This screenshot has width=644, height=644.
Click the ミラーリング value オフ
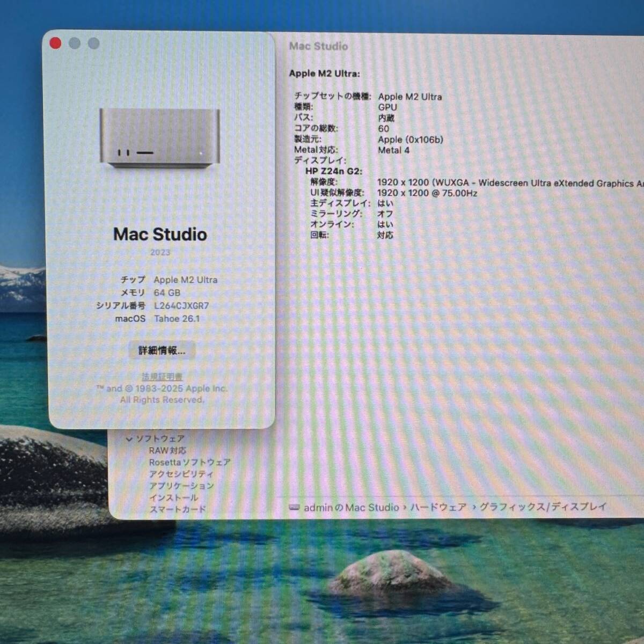coord(385,214)
